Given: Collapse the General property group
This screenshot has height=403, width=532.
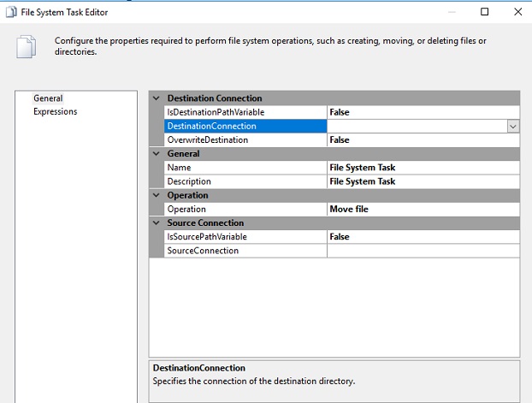Looking at the screenshot, I should (157, 154).
